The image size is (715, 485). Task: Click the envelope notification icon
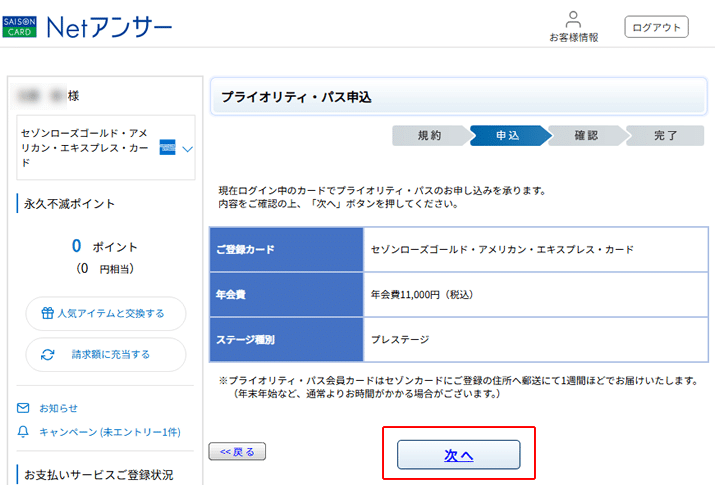23,408
